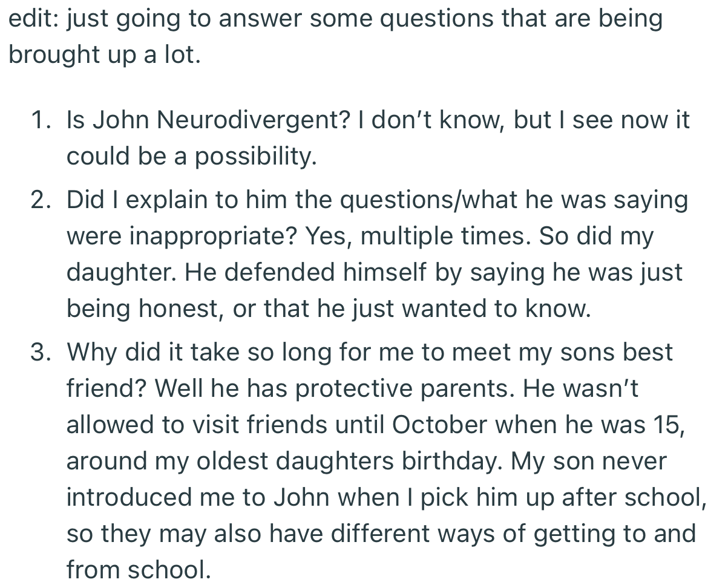Click list number 3 marker
This screenshot has width=708, height=588.
click(x=41, y=352)
